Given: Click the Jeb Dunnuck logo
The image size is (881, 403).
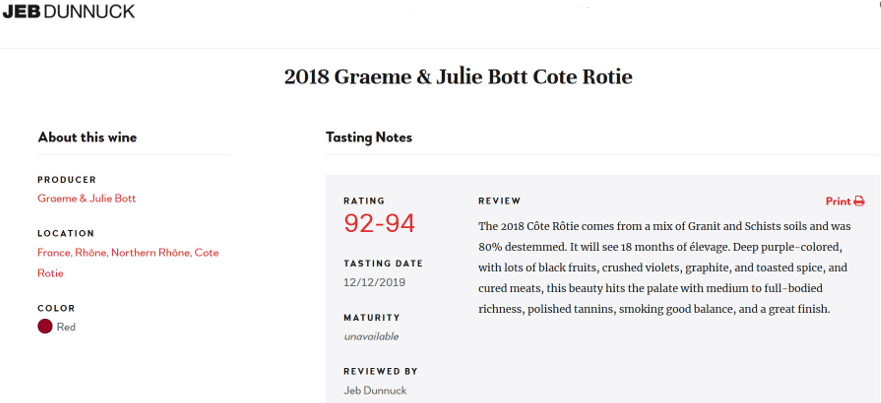Looking at the screenshot, I should coord(69,11).
